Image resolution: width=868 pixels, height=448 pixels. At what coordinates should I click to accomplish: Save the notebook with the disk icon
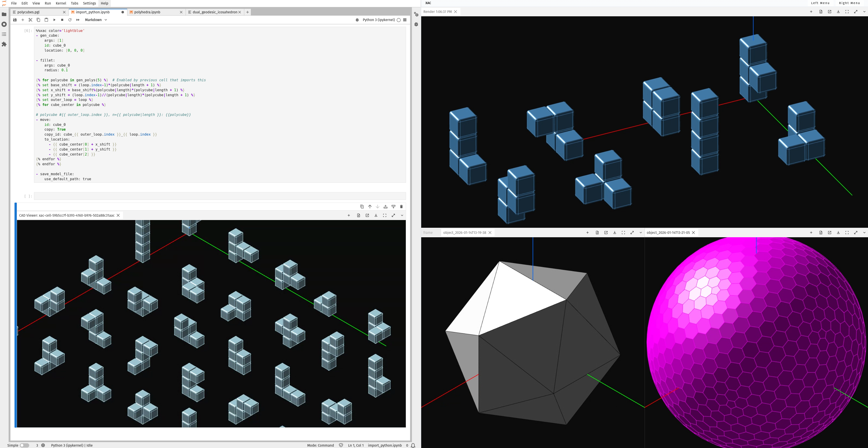[15, 20]
